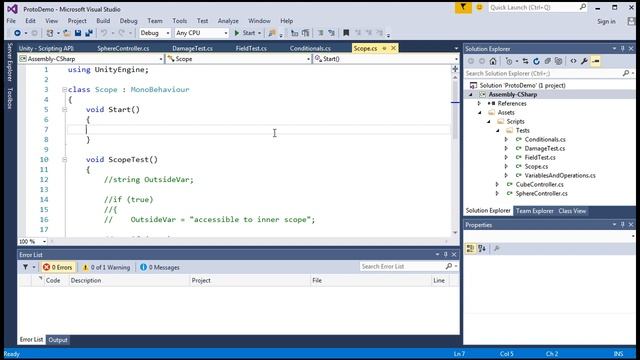
Task: Click the New Project toolbar icon
Action: tap(50, 33)
